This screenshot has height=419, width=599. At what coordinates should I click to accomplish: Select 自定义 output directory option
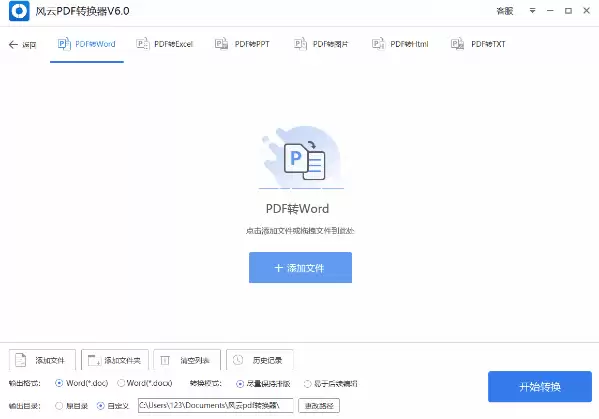[113, 406]
